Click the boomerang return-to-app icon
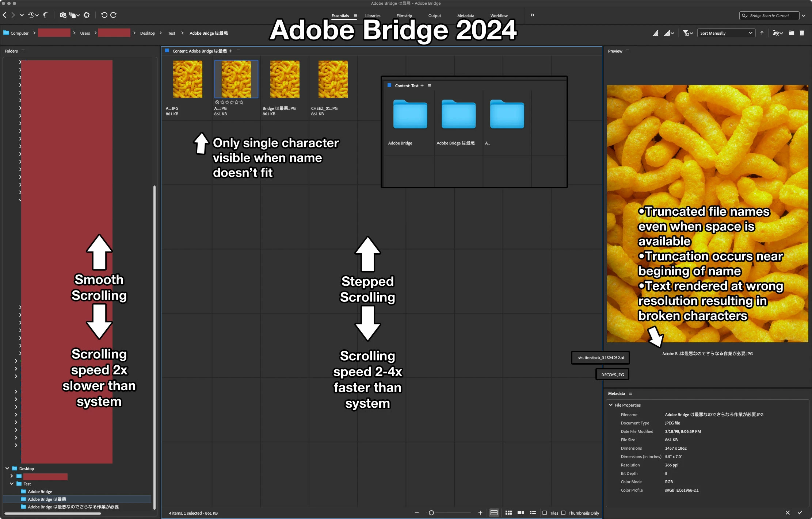812x519 pixels. [46, 15]
